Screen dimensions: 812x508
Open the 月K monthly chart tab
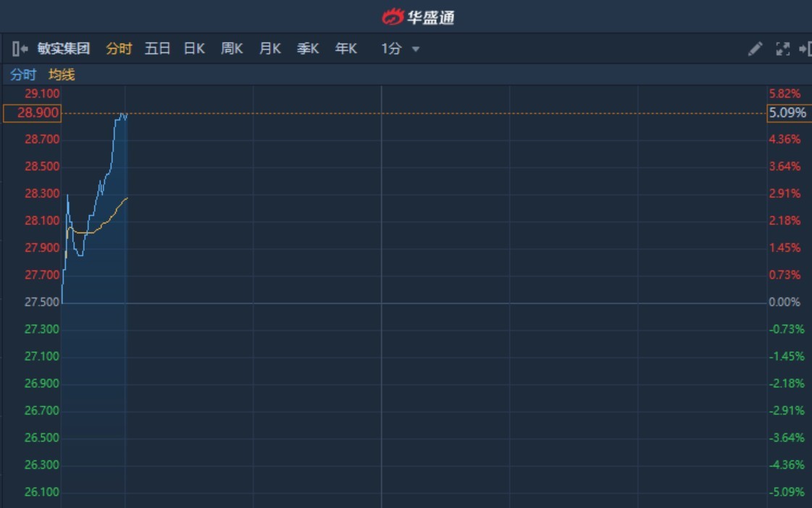(x=270, y=49)
